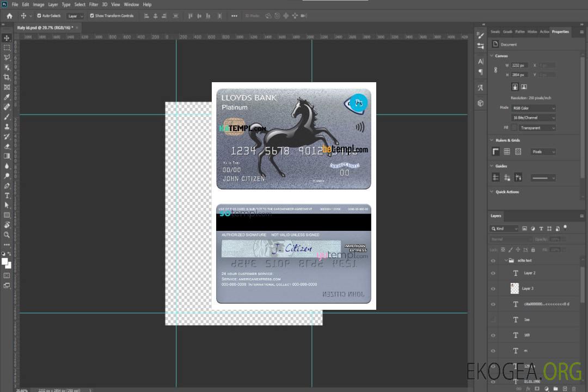The image size is (588, 392).
Task: Open the RGB Color mode dropdown
Action: point(533,108)
